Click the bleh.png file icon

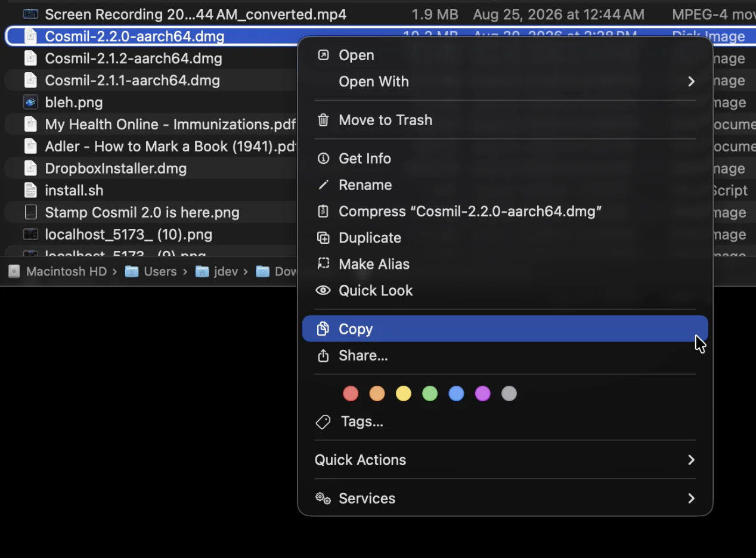(30, 102)
